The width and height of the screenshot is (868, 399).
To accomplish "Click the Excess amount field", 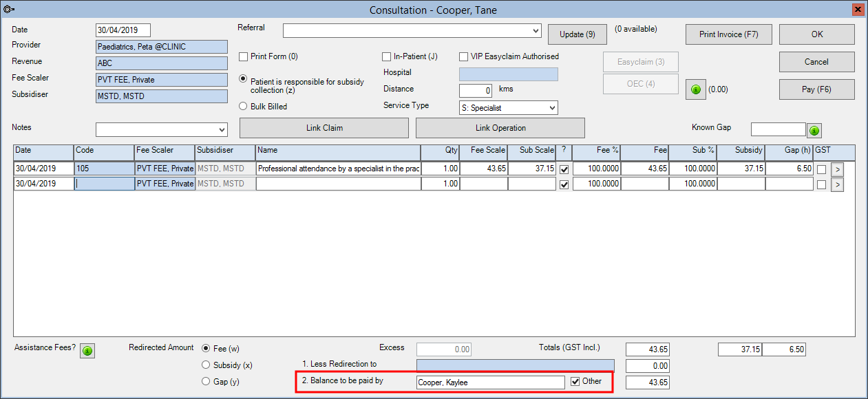I will click(x=445, y=349).
